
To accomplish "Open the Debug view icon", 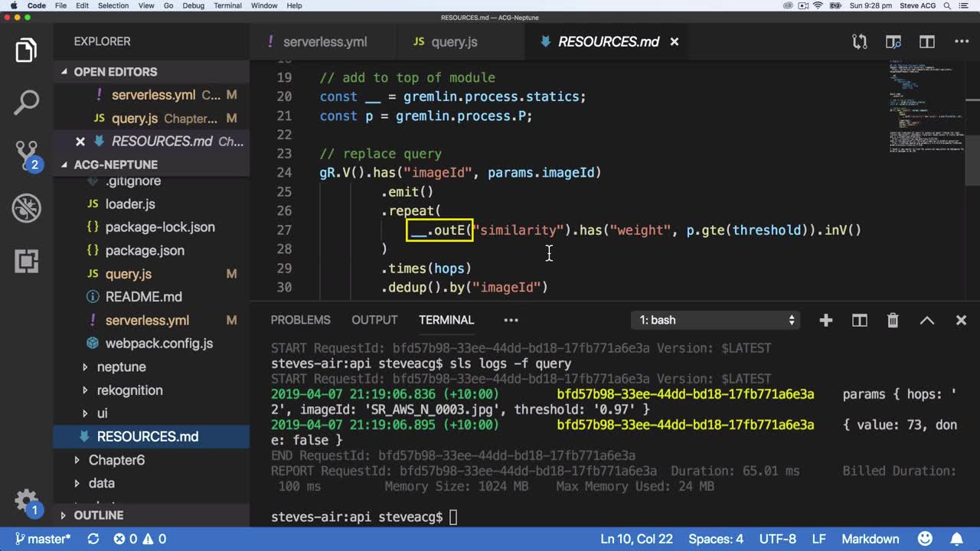I will point(26,207).
